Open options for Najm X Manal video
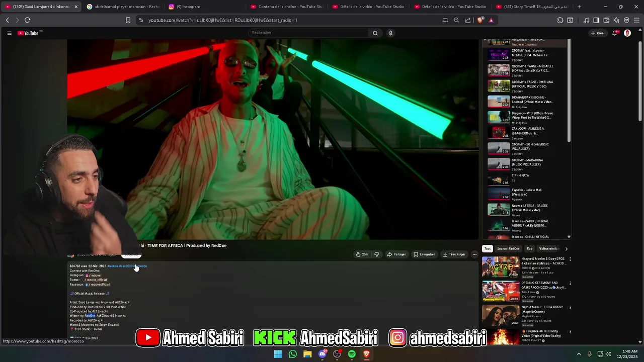This screenshot has width=644, height=362. (570, 307)
